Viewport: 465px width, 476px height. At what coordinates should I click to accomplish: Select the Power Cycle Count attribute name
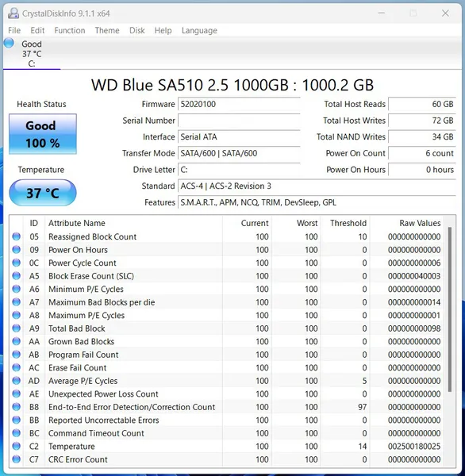[x=83, y=263]
